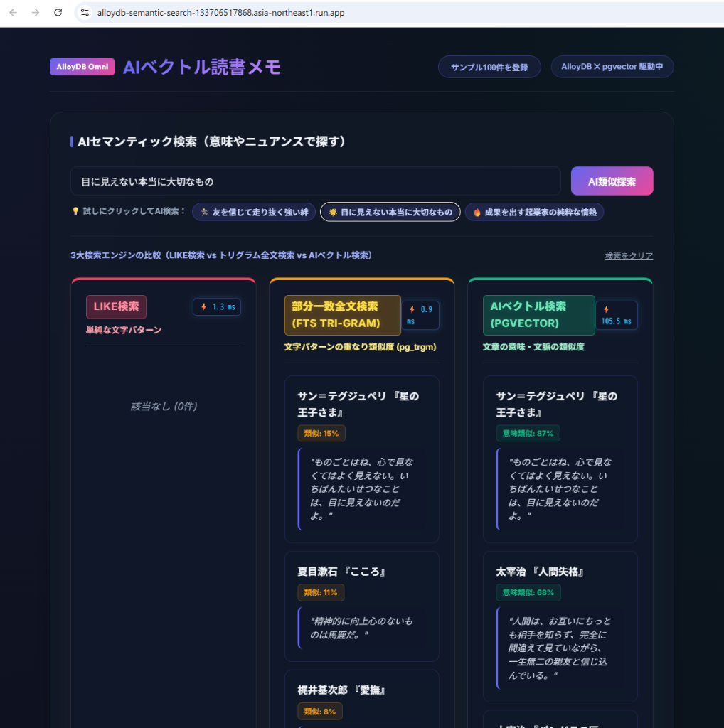Click the 文章の意味・文脈の類似度 subtitle
This screenshot has height=728, width=724.
(533, 347)
